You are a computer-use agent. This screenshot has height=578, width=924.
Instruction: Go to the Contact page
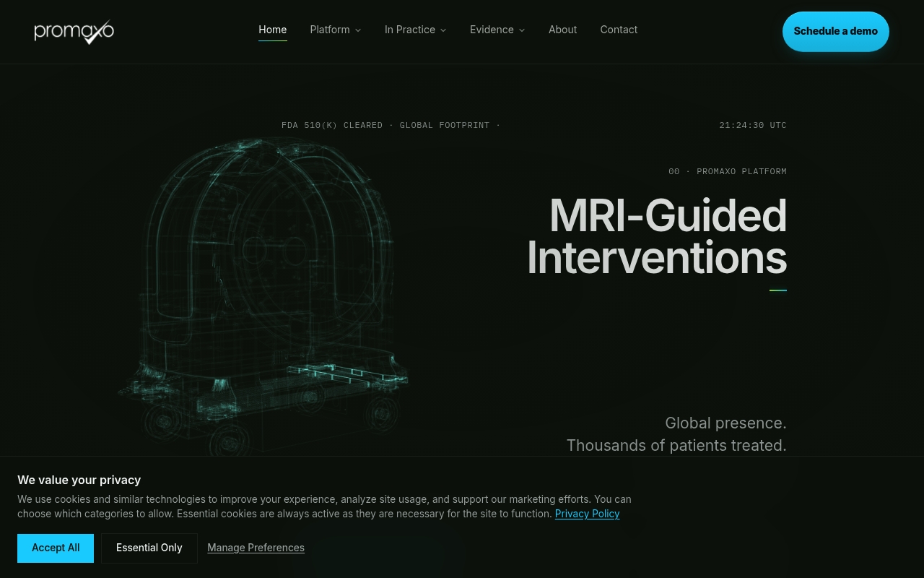pos(619,30)
